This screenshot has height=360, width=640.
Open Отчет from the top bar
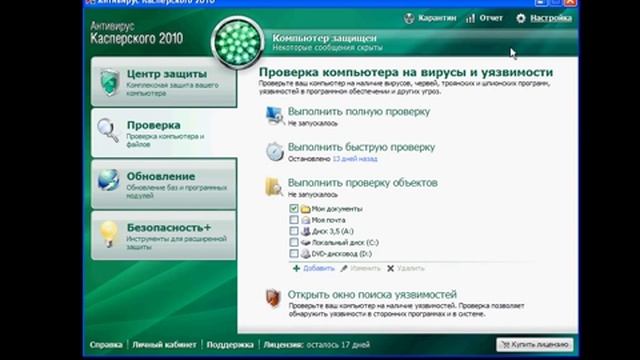491,18
